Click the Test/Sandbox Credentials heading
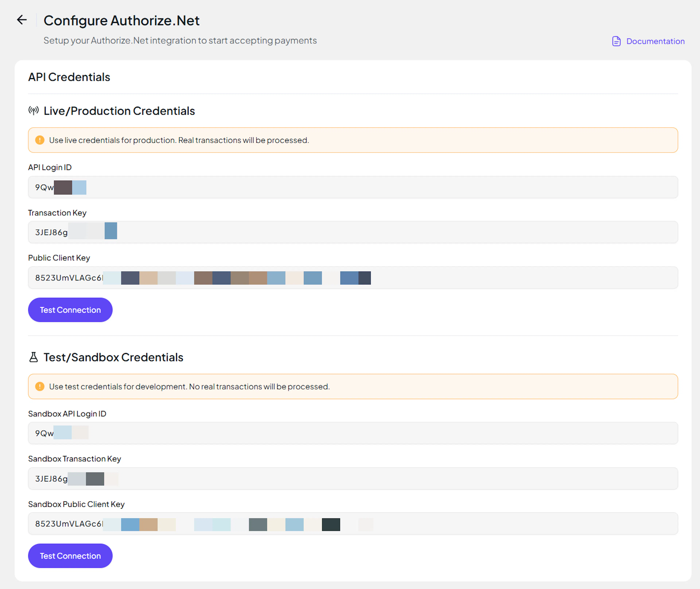The image size is (700, 589). (x=113, y=357)
